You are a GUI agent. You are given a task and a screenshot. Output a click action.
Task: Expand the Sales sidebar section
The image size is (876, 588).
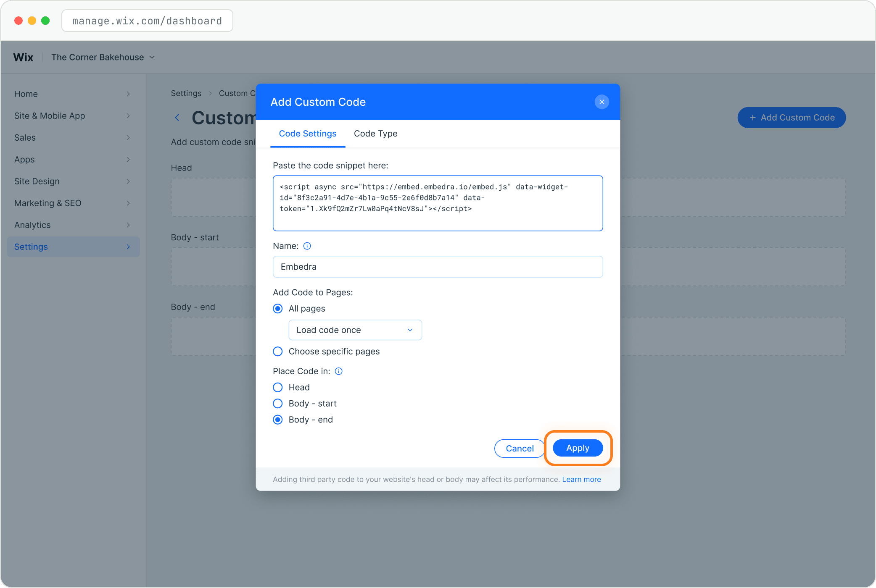(x=73, y=138)
